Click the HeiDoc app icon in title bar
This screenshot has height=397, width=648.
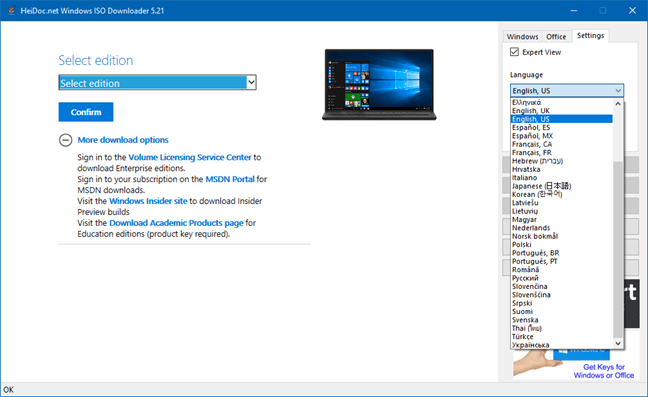click(x=12, y=10)
